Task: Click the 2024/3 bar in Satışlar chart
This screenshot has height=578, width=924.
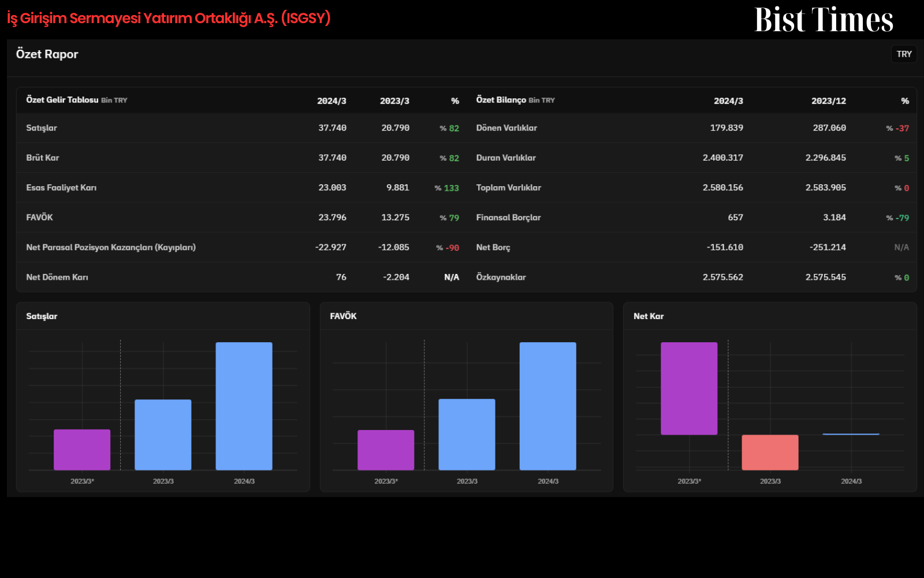Action: (244, 406)
